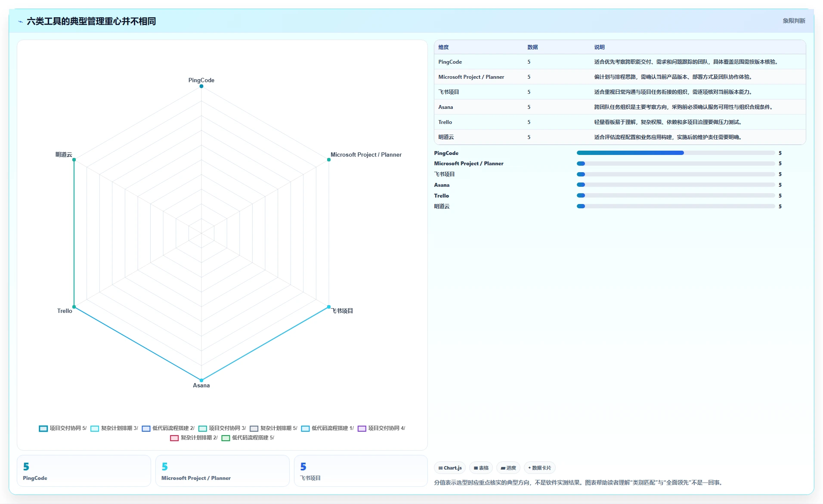
Task: Open the 飞书项目 data card
Action: coord(361,471)
